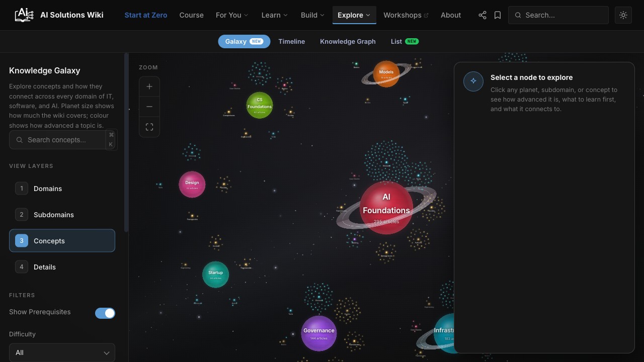Select the AI Foundations planet
This screenshot has height=362, width=644.
point(386,208)
